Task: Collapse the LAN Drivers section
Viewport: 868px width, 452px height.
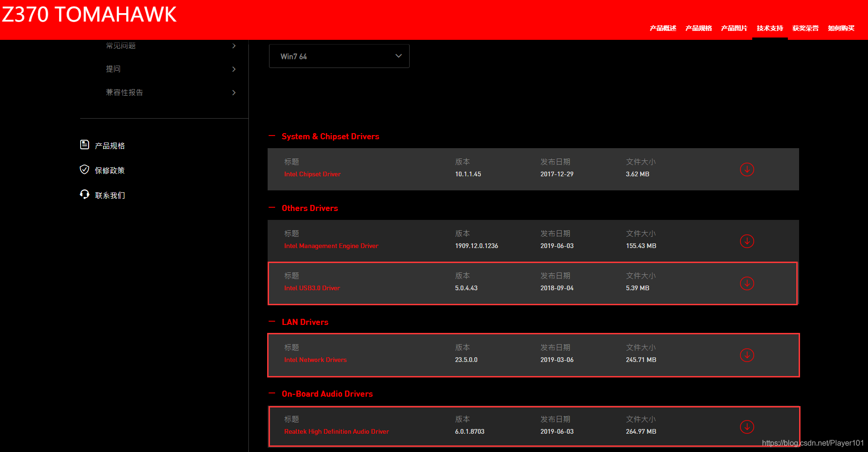Action: [x=272, y=322]
